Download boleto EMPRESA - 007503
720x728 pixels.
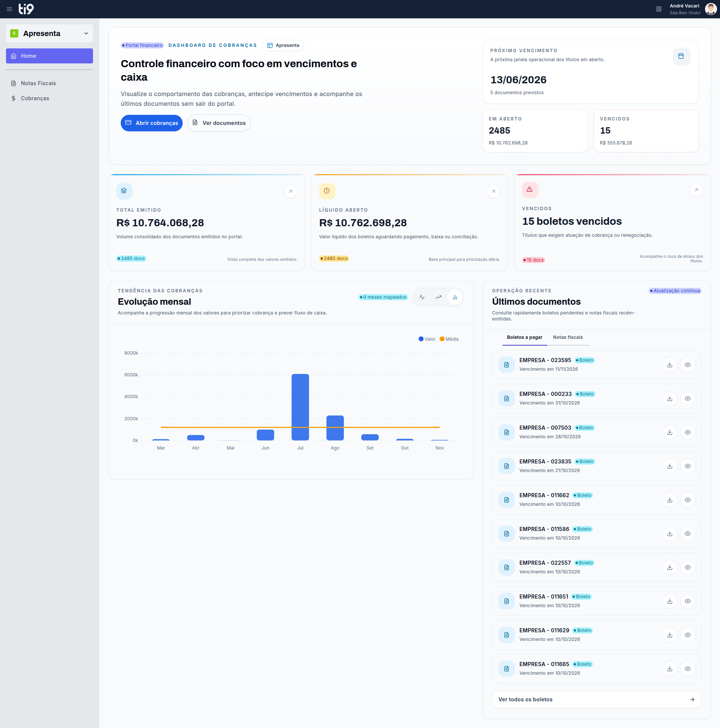(669, 433)
